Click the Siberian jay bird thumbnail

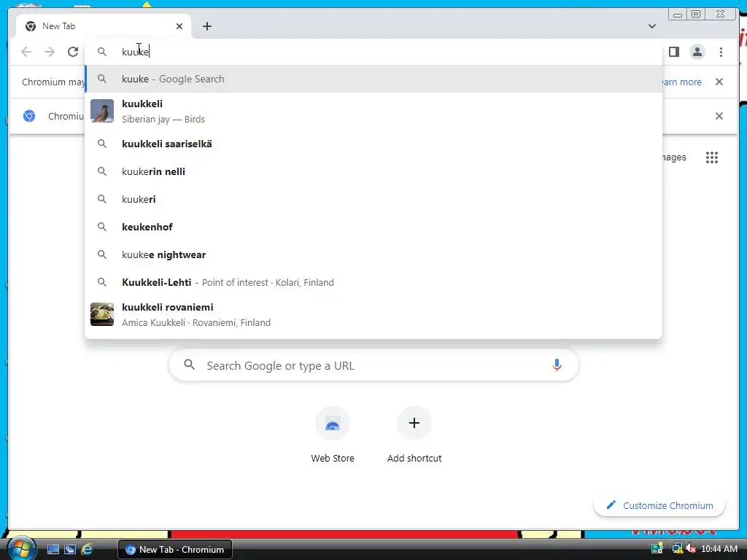(102, 111)
